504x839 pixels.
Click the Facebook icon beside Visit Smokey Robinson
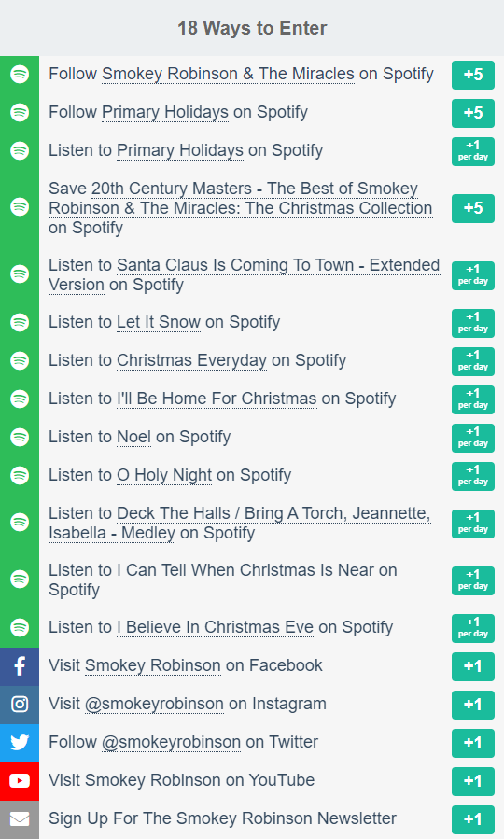tap(20, 666)
